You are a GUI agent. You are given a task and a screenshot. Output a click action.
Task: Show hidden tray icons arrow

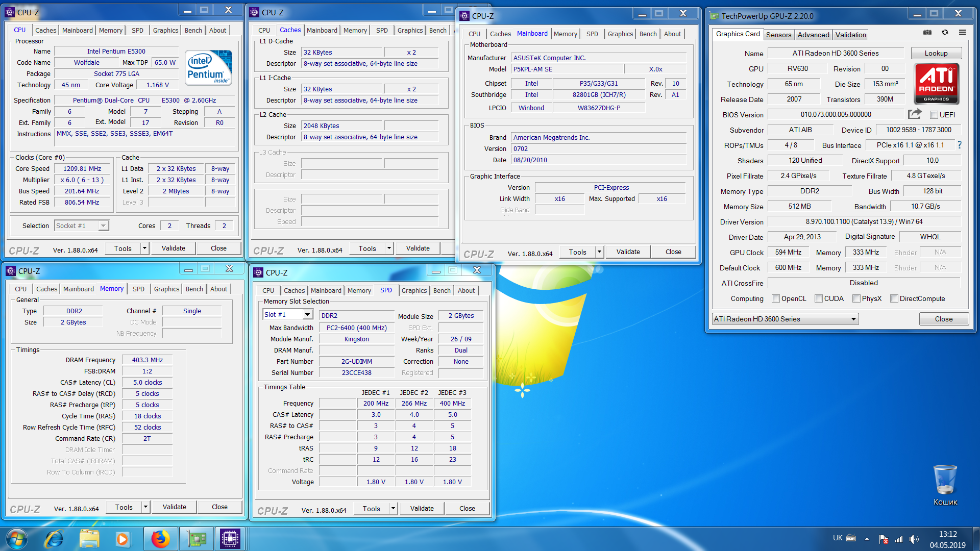pos(867,539)
